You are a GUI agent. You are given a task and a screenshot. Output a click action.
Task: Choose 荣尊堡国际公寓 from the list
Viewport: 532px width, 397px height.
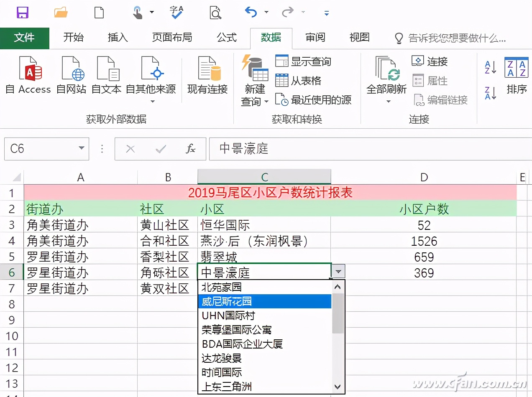265,330
